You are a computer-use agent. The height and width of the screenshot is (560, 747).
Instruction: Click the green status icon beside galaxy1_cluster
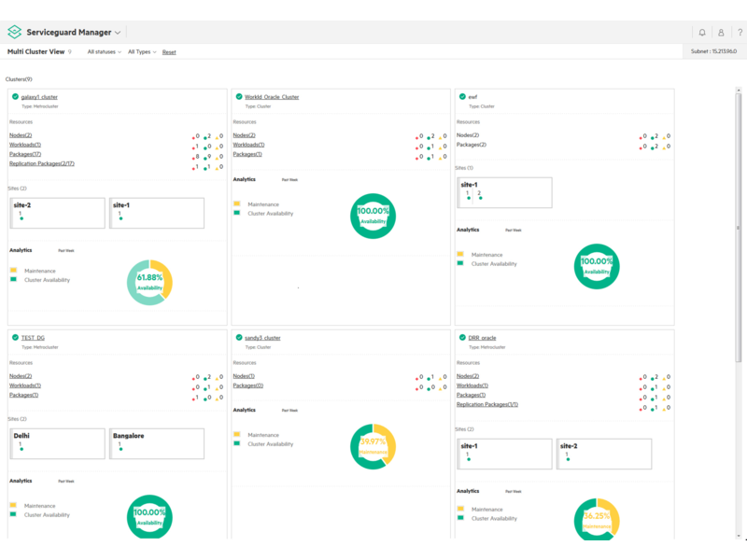point(15,97)
